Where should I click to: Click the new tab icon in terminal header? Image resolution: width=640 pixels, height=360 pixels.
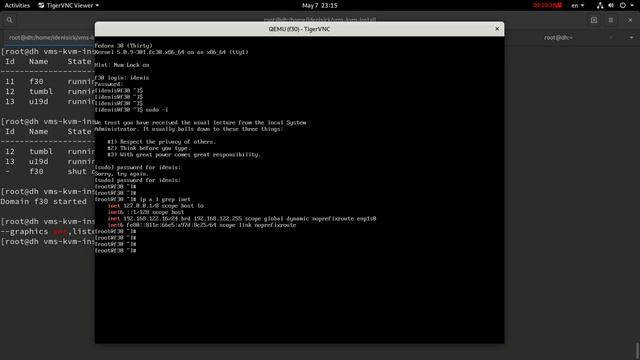tap(594, 20)
